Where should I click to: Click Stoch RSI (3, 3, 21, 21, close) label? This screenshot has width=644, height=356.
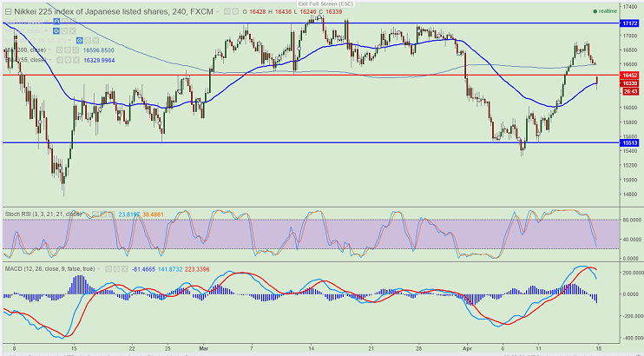click(x=43, y=214)
